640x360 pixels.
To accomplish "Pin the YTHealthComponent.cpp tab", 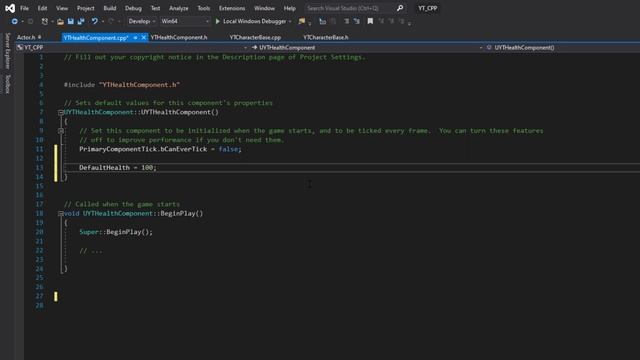I will 135,38.
